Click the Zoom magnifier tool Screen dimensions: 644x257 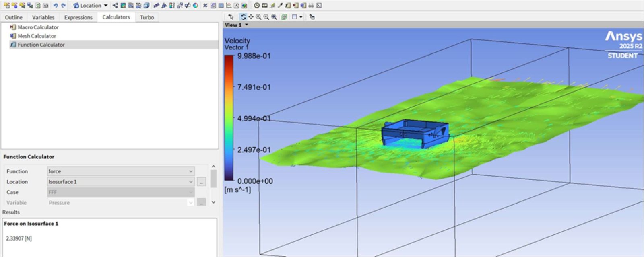[x=258, y=17]
